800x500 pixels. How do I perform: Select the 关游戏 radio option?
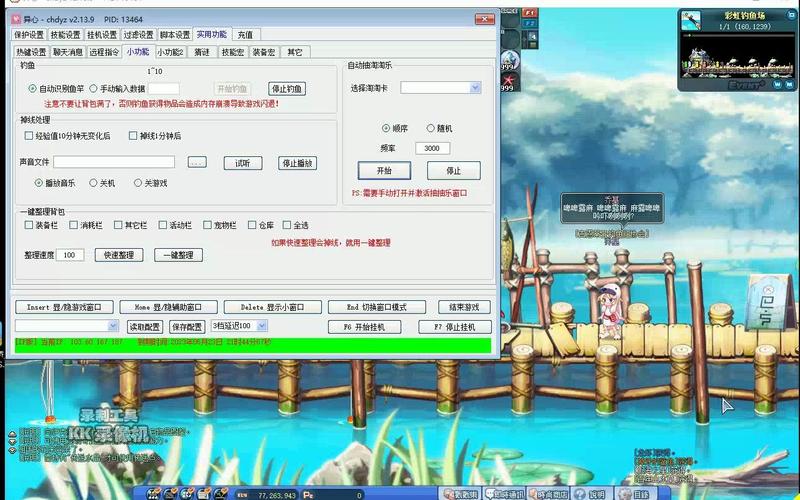tap(151, 183)
